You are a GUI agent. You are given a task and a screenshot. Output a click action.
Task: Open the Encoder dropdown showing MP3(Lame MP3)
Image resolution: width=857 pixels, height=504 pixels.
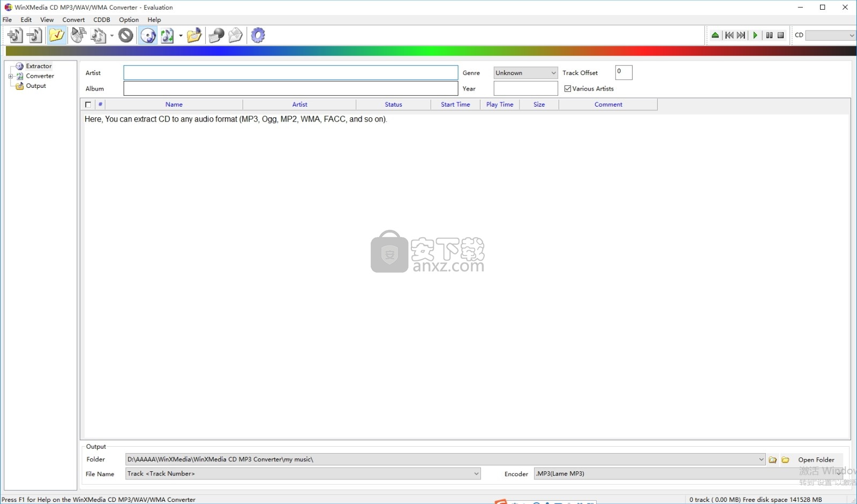point(688,474)
